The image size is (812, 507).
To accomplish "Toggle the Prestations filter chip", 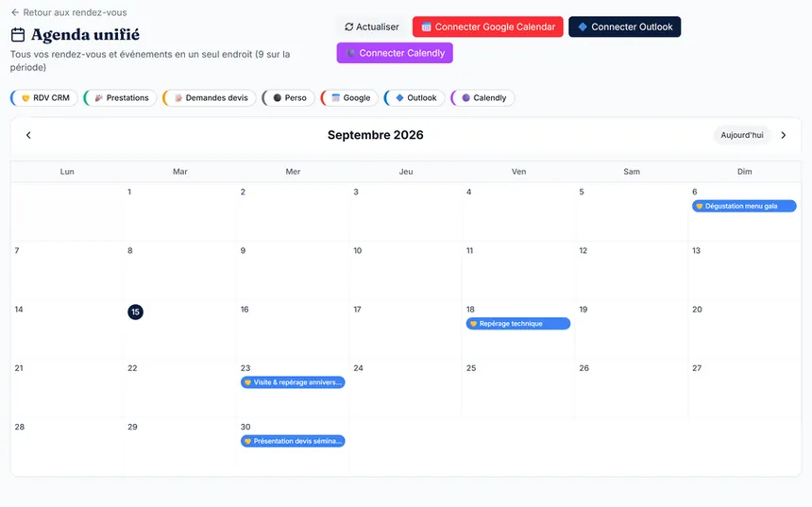I will tap(121, 98).
